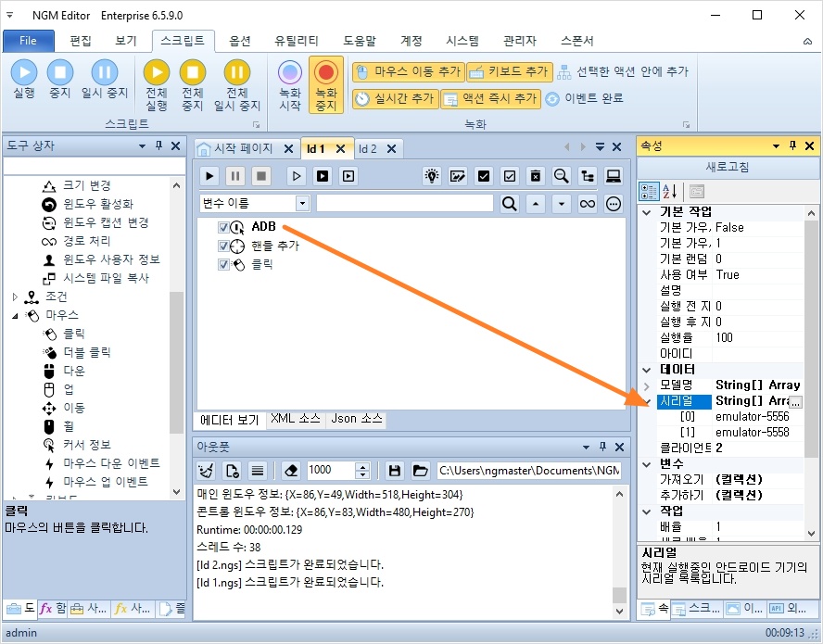Screen dimensions: 823x644
Task: Click the open folder icon in output
Action: click(x=421, y=471)
